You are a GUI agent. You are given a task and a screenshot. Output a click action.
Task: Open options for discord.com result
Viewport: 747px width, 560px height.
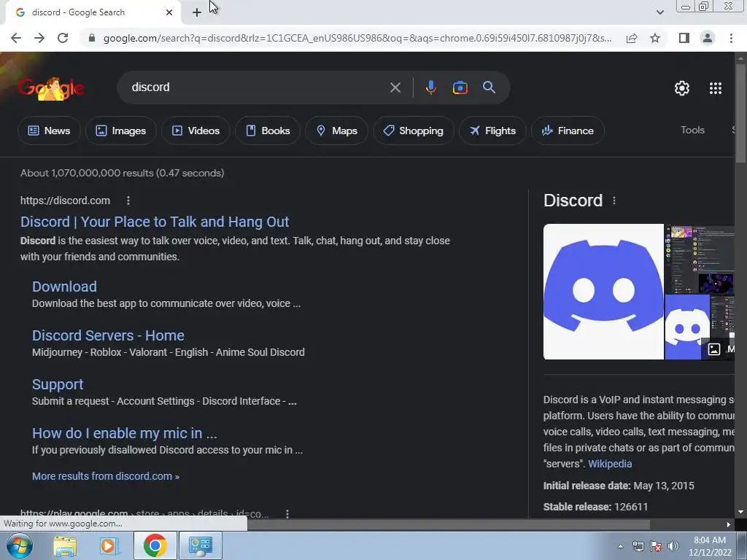point(128,201)
